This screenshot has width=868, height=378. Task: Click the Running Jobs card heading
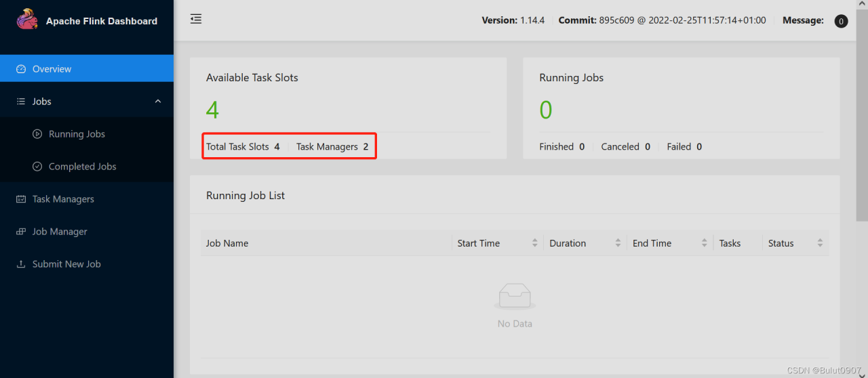(571, 77)
